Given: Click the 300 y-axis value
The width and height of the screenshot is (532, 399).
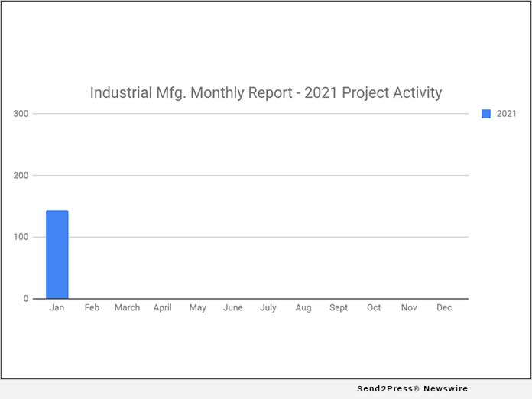Looking at the screenshot, I should click(x=21, y=114).
